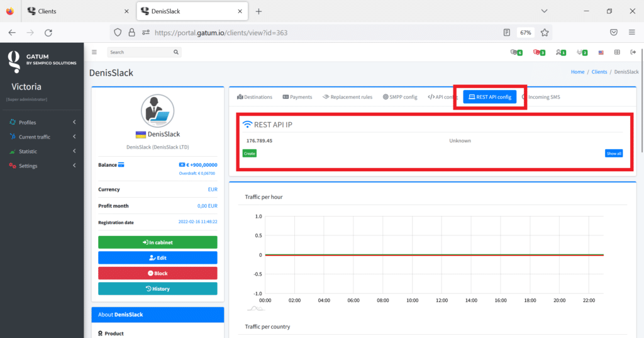
Task: Click the list all tabs chevron
Action: click(x=544, y=11)
